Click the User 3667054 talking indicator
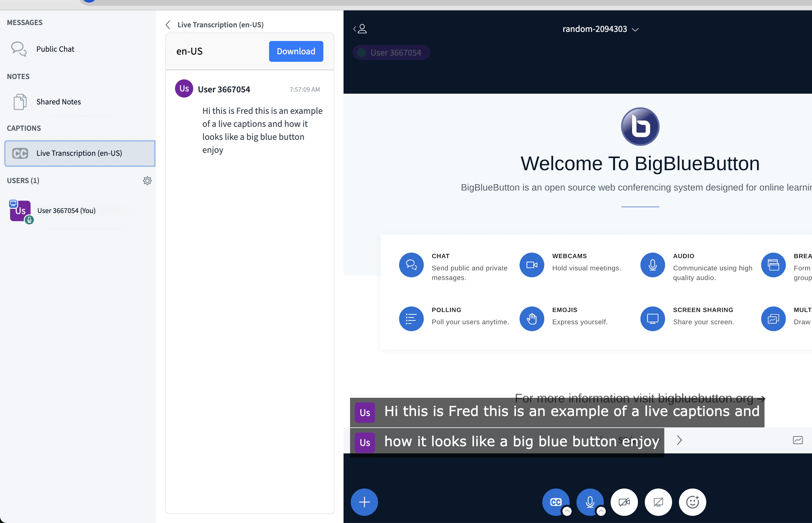This screenshot has height=523, width=812. pos(391,53)
